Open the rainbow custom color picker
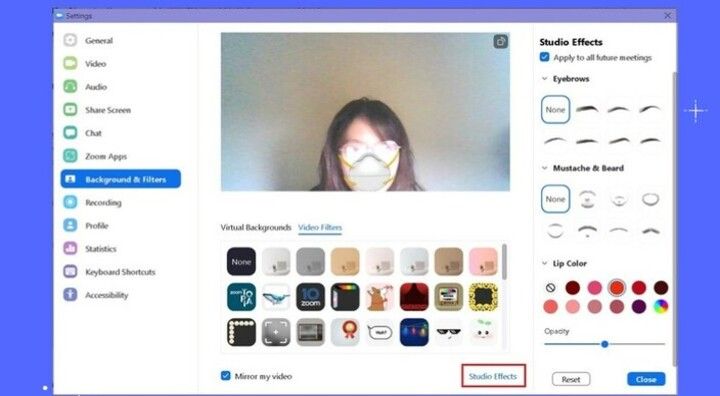 661,306
